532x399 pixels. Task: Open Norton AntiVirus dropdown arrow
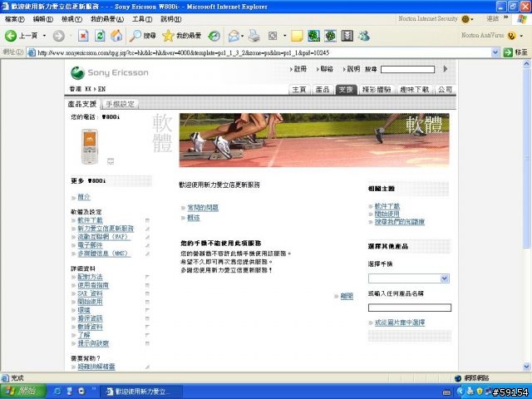521,36
